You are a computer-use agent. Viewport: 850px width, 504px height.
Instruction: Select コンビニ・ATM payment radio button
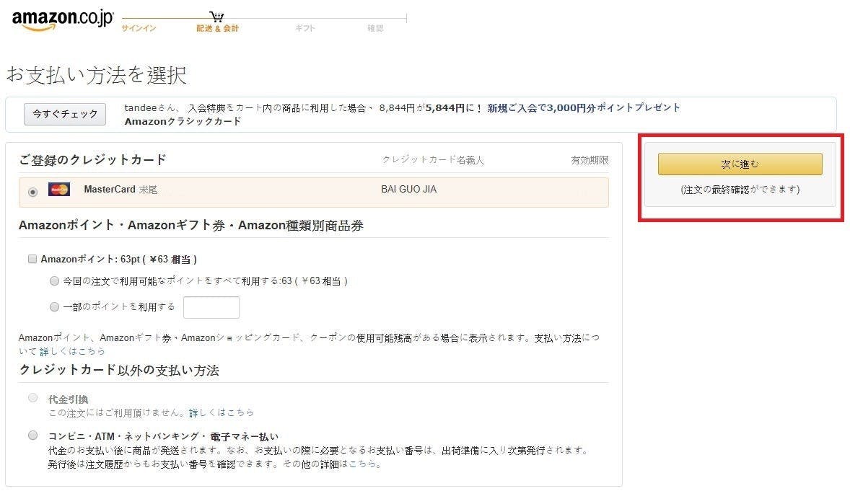tap(33, 436)
